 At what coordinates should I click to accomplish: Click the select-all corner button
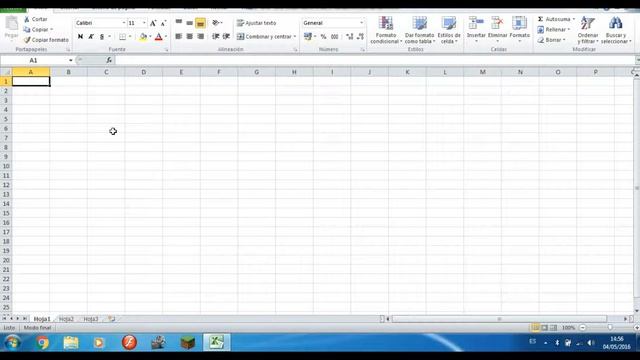(6, 72)
